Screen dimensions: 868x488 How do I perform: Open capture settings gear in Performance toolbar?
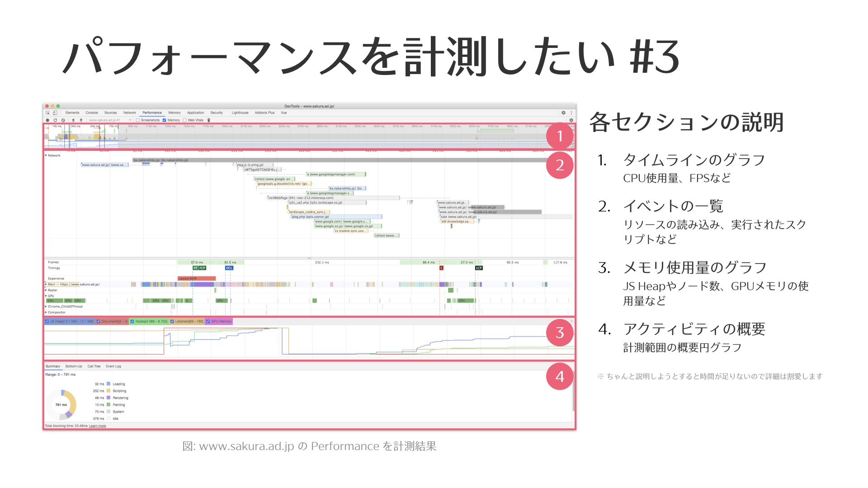571,120
